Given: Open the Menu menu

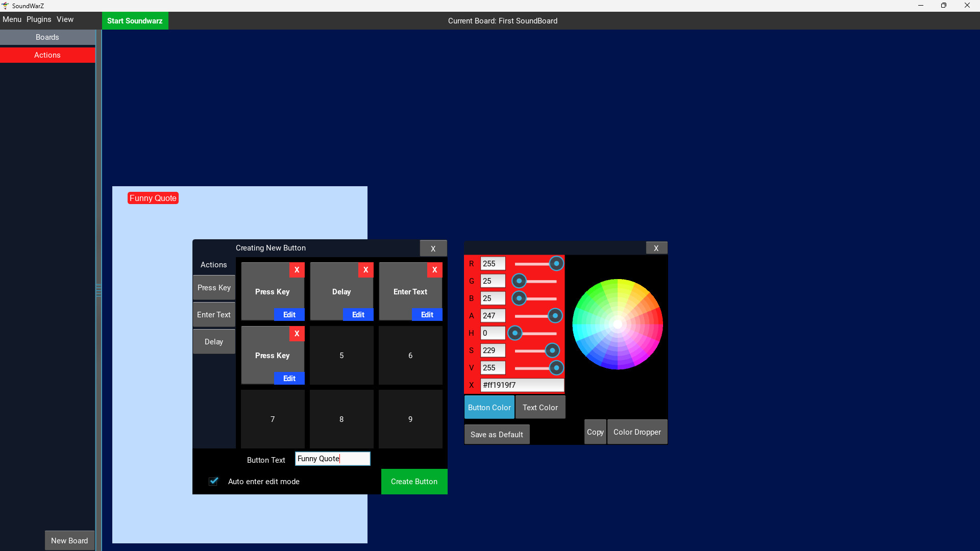Looking at the screenshot, I should click(x=12, y=19).
